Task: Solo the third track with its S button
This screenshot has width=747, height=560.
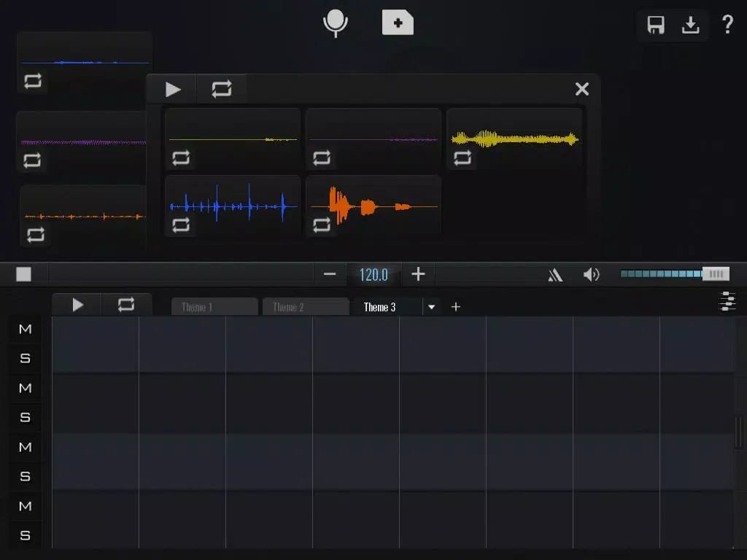Action: point(26,476)
